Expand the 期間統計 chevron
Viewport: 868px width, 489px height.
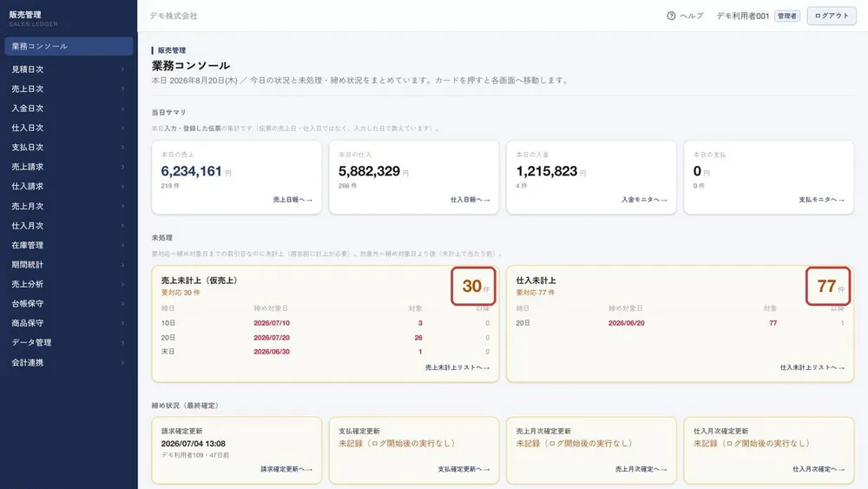[122, 265]
